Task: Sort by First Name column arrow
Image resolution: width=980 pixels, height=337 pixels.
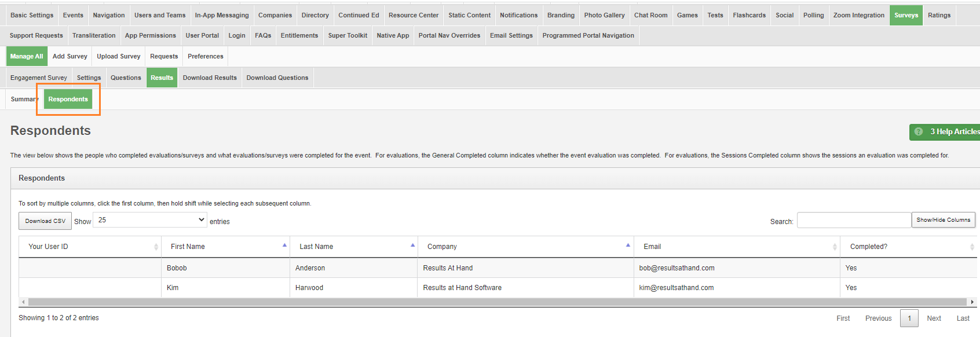Action: pyautogui.click(x=284, y=246)
